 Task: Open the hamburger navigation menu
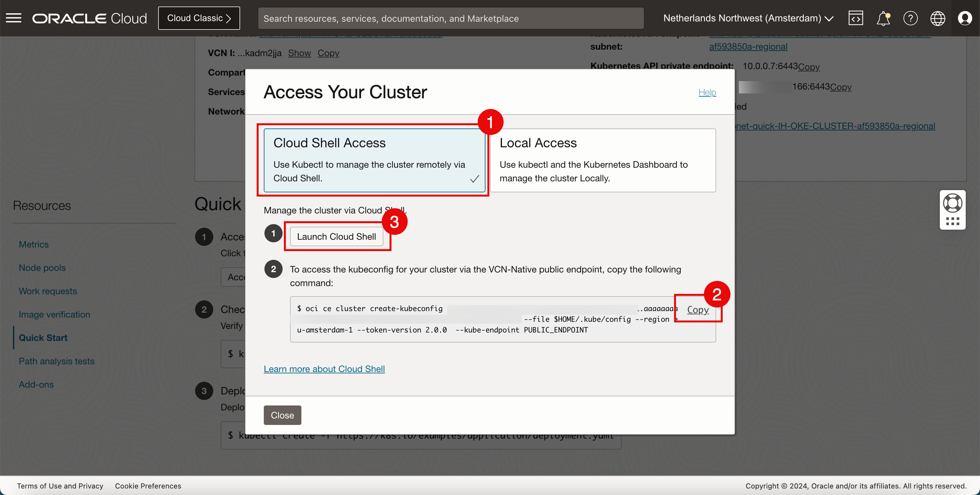point(14,18)
